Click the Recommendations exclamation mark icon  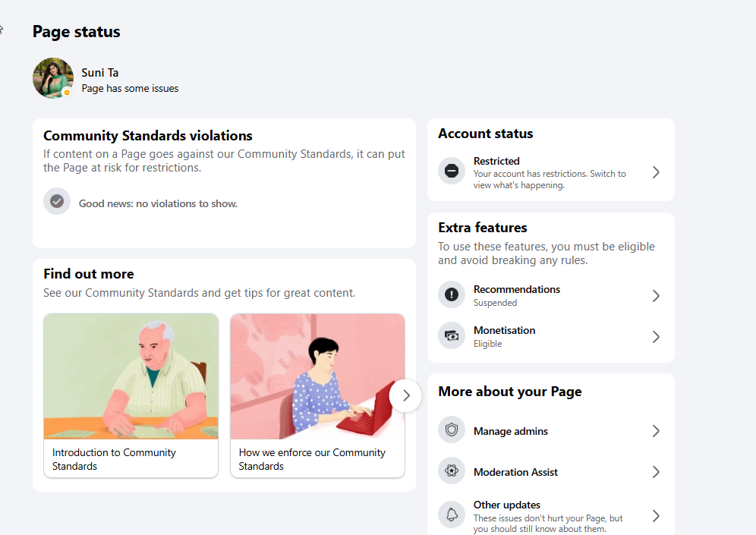click(452, 294)
